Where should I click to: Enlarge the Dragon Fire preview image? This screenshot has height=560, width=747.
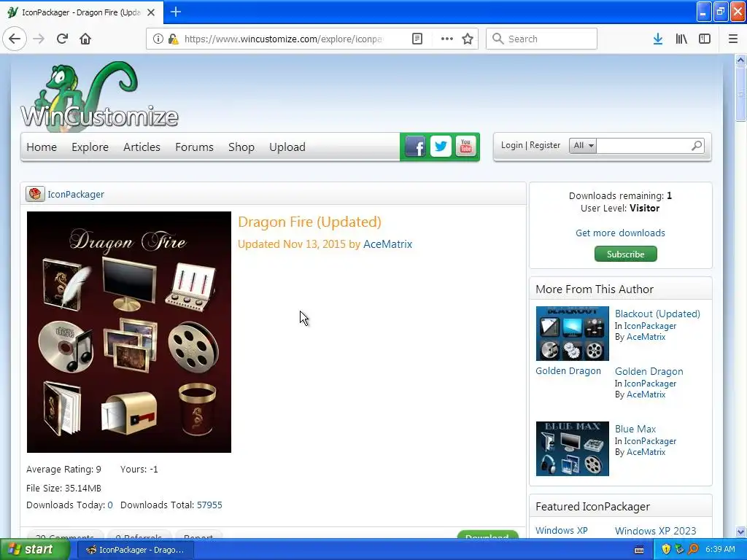pyautogui.click(x=129, y=332)
